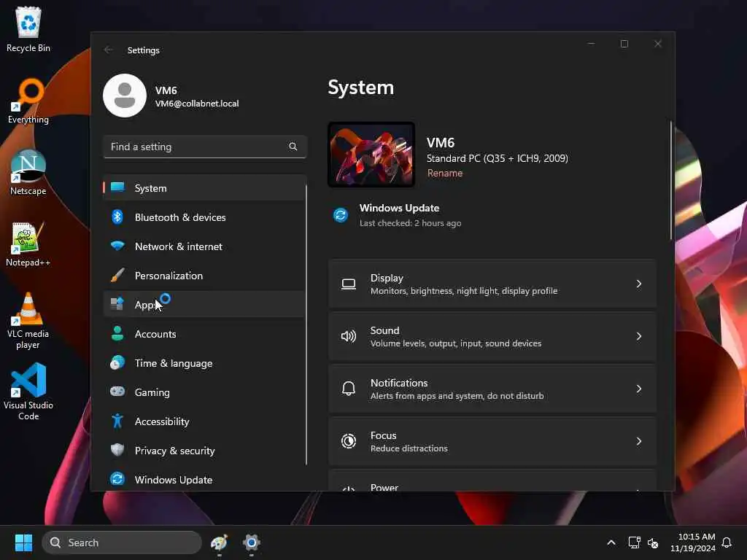The image size is (747, 560).
Task: Open the notification center bell in the taskbar
Action: coord(727,542)
